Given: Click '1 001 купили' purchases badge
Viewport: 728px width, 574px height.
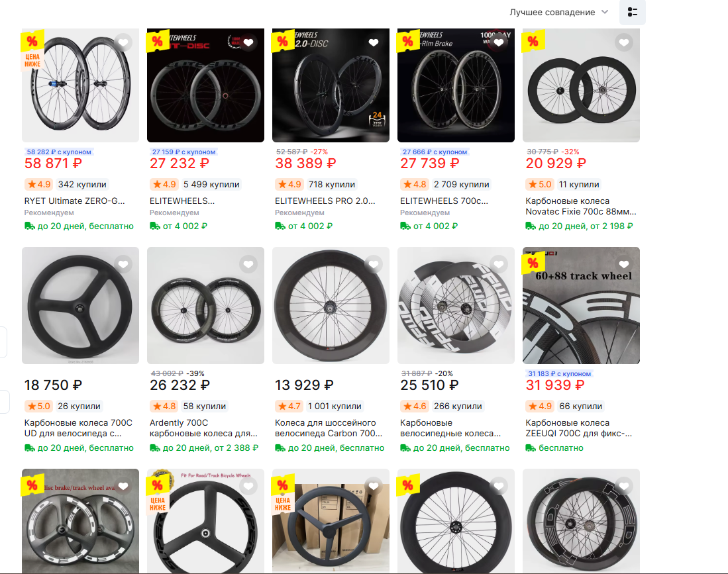Looking at the screenshot, I should [x=335, y=406].
